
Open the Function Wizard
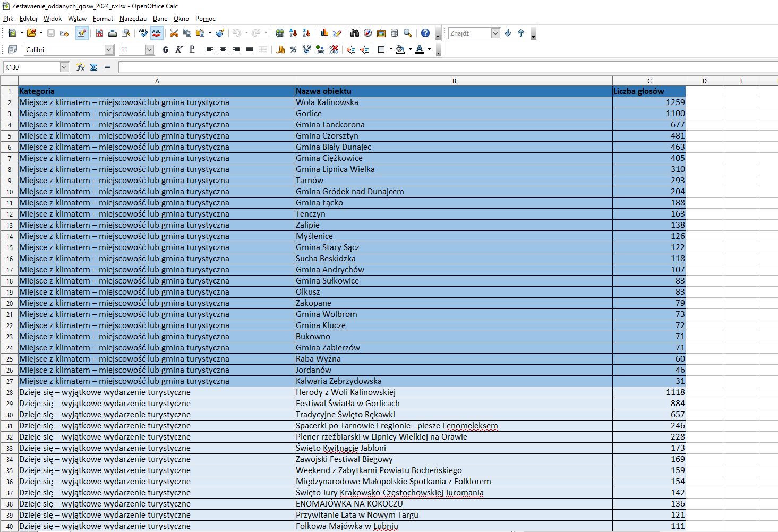point(80,67)
